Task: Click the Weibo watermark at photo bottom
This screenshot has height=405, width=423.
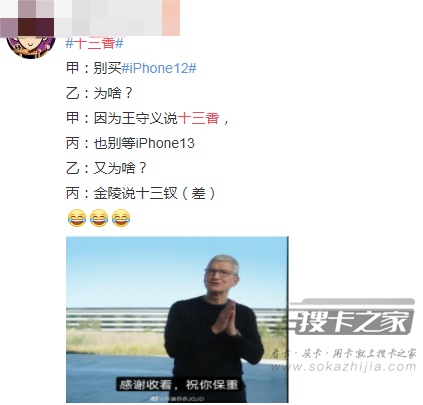Action: pos(177,398)
